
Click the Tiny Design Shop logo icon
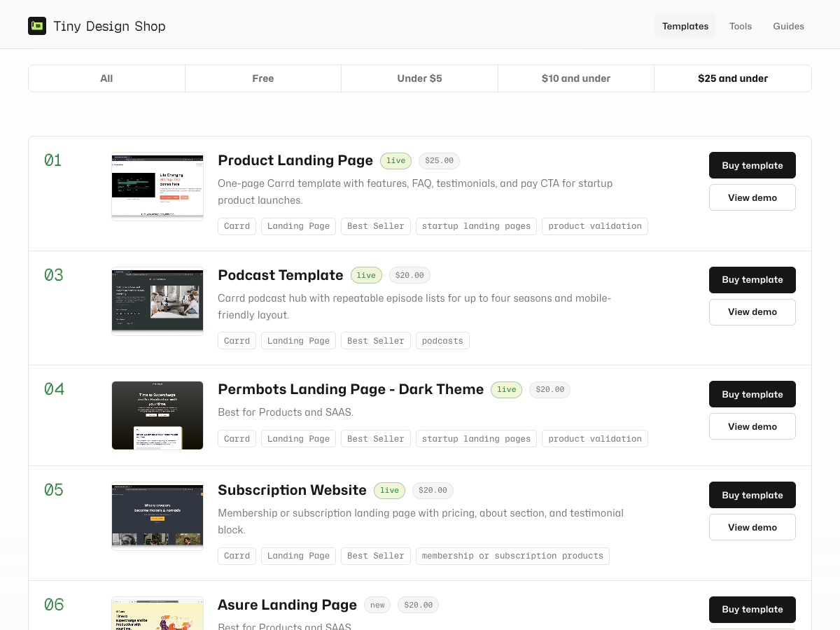[x=37, y=26]
